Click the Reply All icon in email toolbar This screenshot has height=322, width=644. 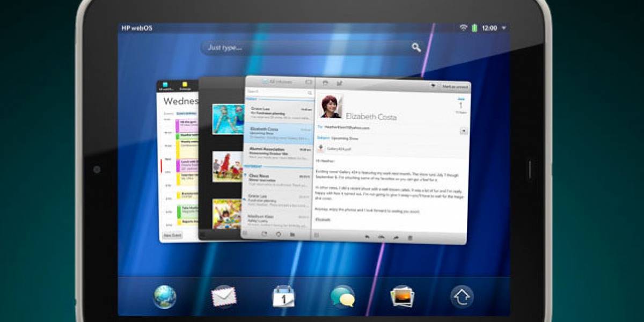pos(382,237)
